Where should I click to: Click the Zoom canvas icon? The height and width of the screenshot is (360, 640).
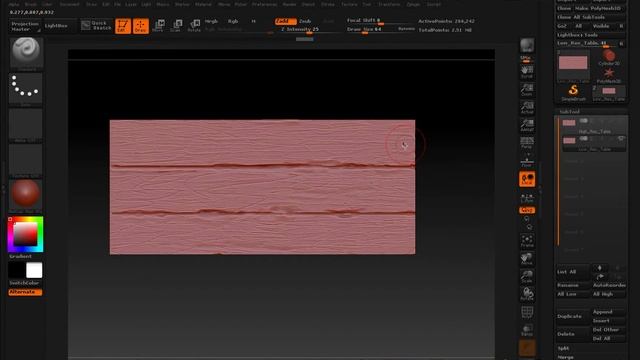[527, 90]
